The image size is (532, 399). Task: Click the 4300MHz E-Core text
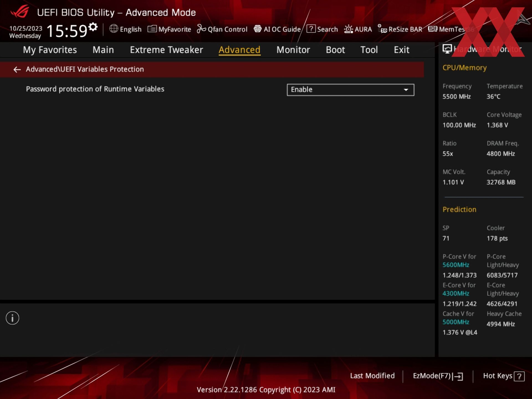click(456, 293)
